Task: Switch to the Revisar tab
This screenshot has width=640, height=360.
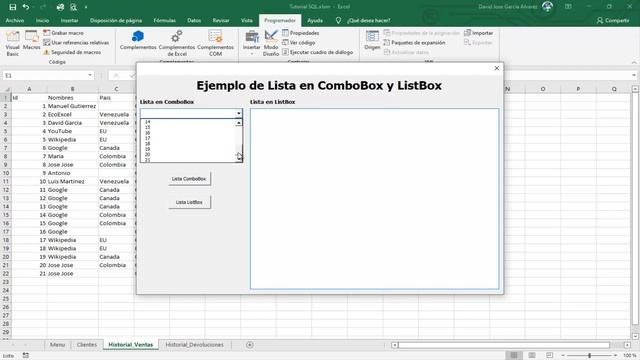Action: point(221,20)
